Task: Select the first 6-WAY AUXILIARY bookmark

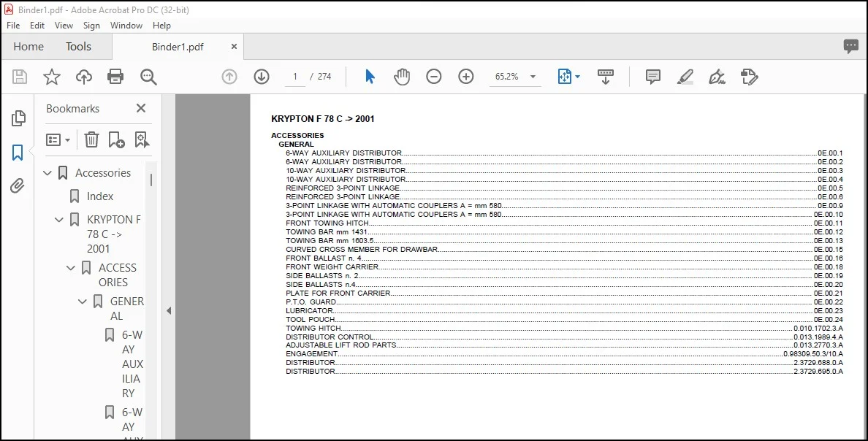Action: click(132, 364)
